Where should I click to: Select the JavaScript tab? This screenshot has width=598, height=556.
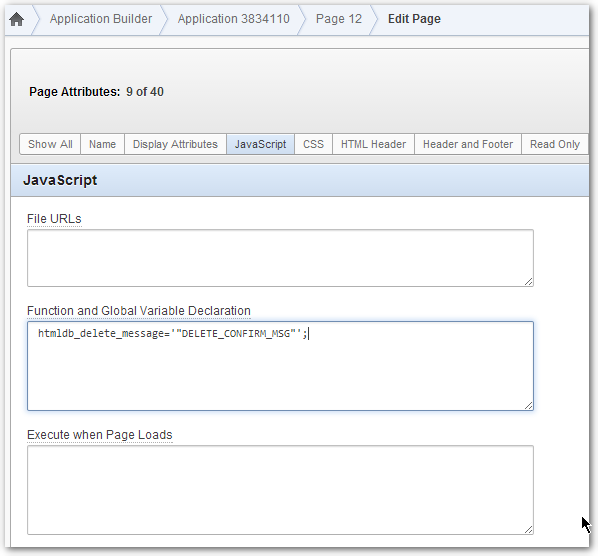point(260,144)
